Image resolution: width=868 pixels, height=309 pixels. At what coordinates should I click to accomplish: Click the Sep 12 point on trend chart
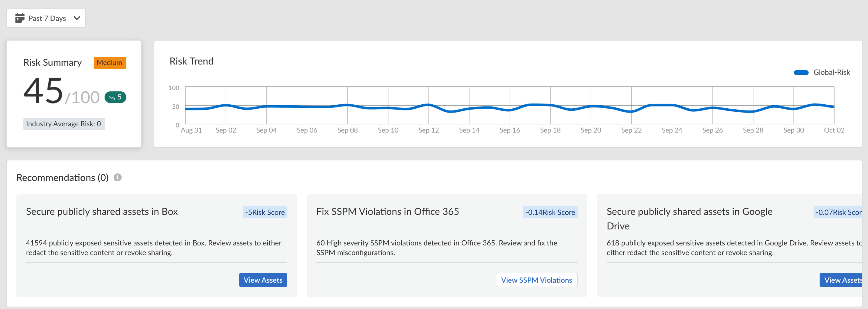tap(429, 105)
